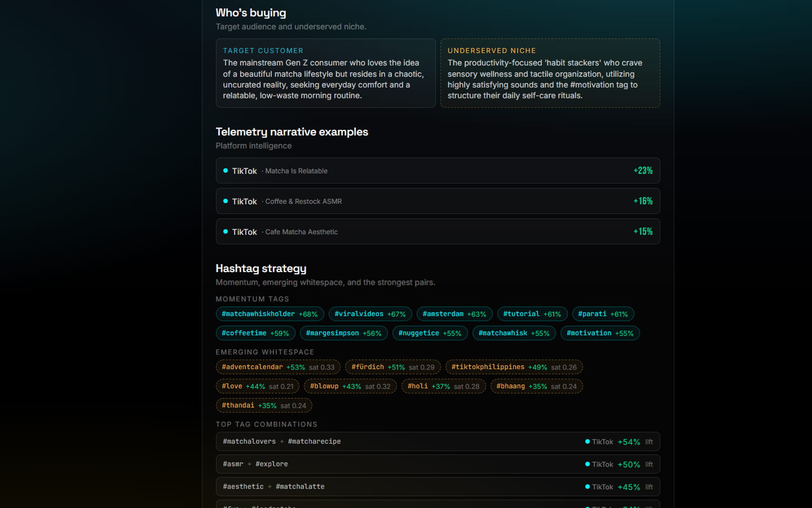Open the TikTok Matcha Is Relatable row

point(438,170)
